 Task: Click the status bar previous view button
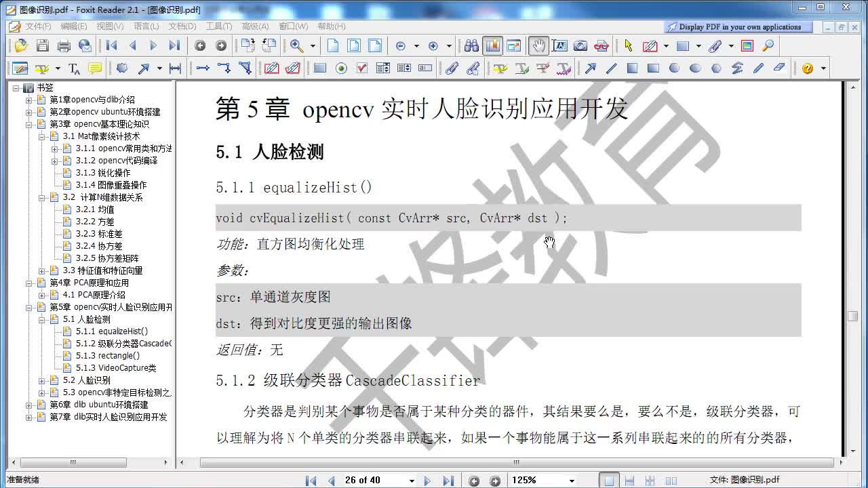pos(474,481)
